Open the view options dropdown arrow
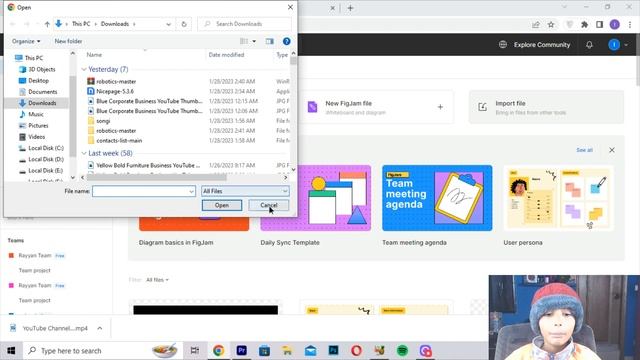 (x=254, y=41)
